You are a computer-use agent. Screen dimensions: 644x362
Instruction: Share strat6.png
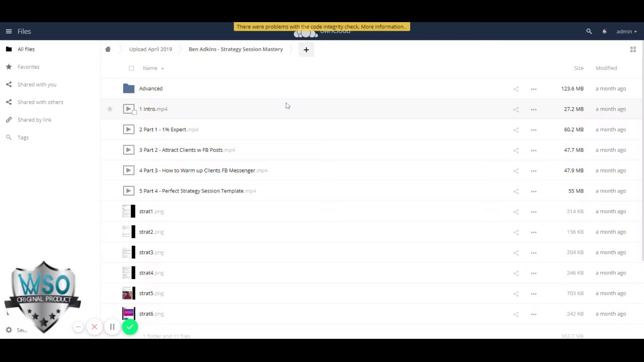(x=516, y=314)
